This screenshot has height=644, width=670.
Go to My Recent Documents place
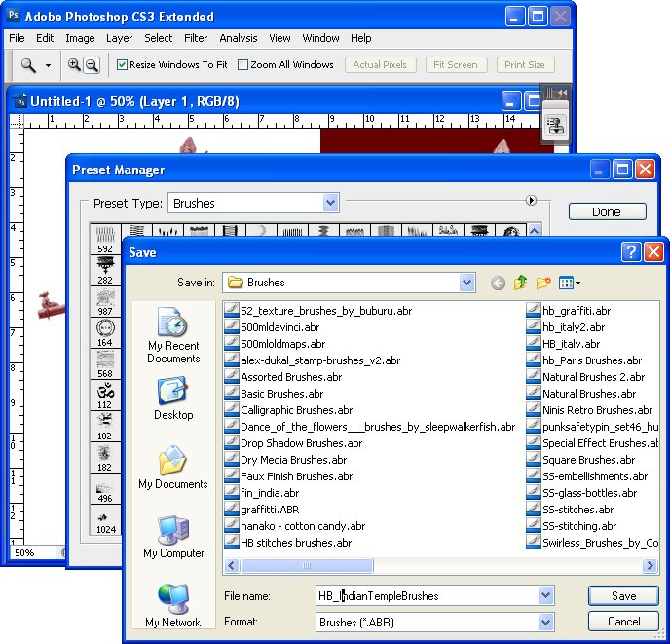click(x=173, y=335)
